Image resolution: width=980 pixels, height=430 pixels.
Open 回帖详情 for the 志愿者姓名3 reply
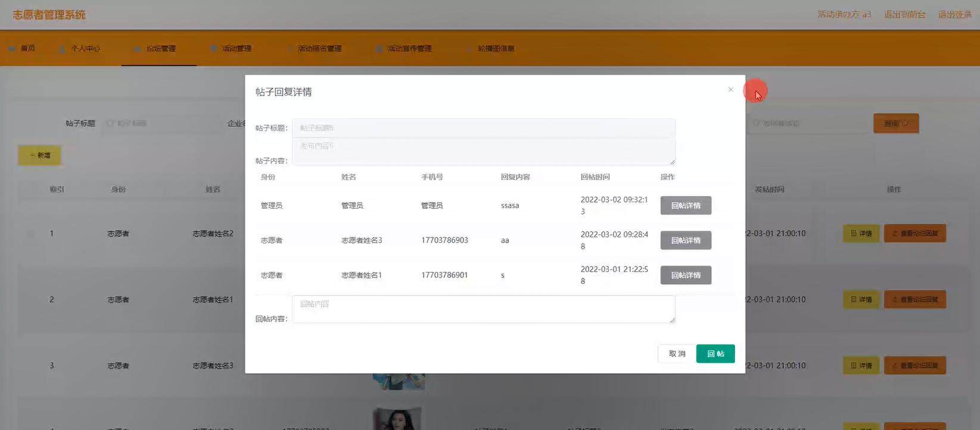coord(686,240)
